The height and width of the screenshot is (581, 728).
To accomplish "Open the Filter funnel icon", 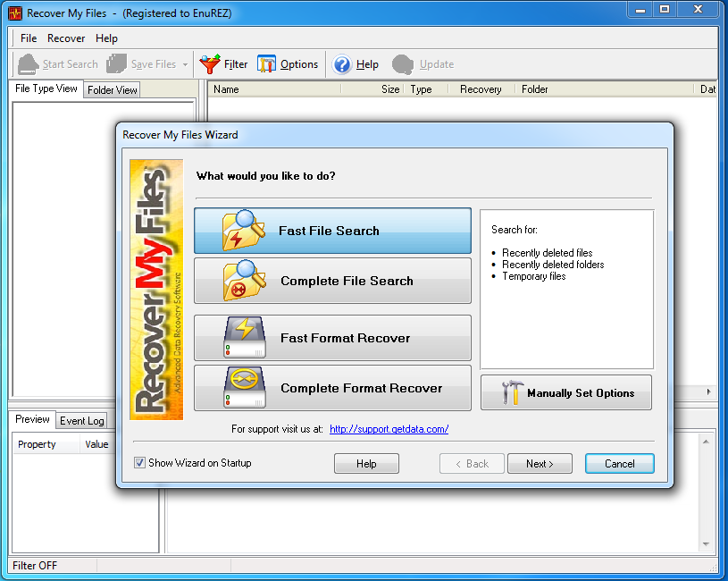I will point(210,64).
